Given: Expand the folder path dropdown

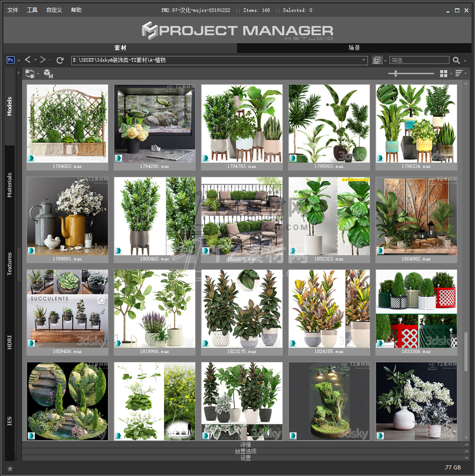Looking at the screenshot, I should 364,60.
